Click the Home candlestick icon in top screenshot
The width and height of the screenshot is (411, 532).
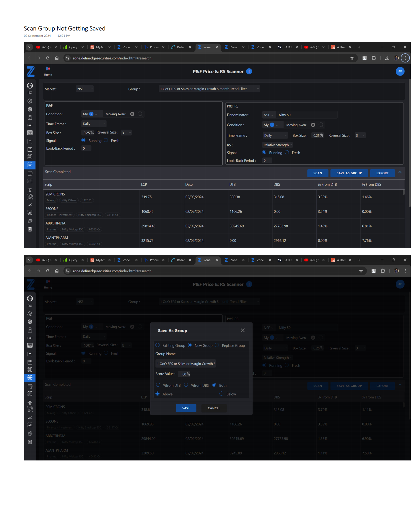[48, 69]
